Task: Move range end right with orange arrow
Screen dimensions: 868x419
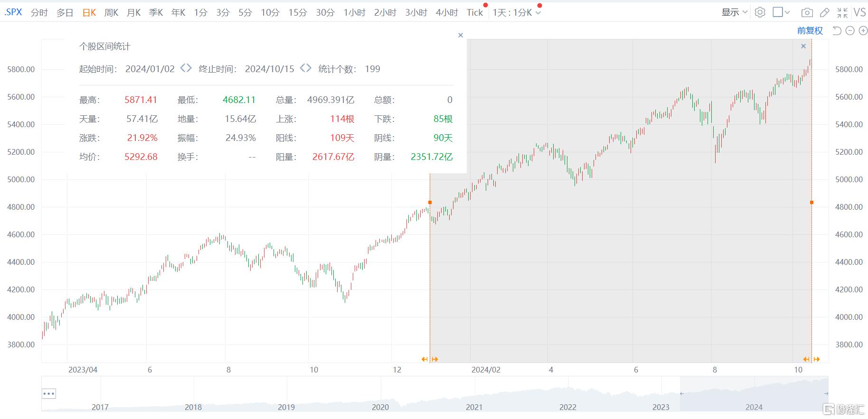Action: [817, 359]
